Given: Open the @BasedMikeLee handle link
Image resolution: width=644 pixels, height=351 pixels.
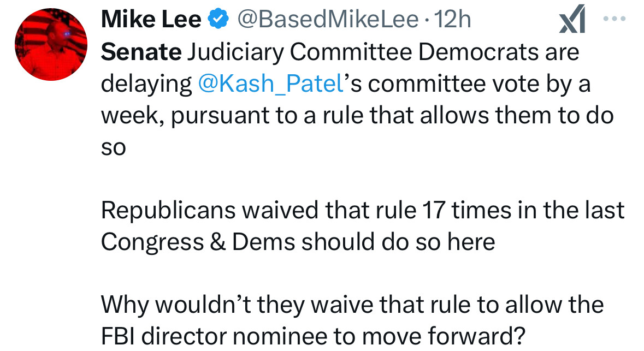Looking at the screenshot, I should tap(326, 21).
